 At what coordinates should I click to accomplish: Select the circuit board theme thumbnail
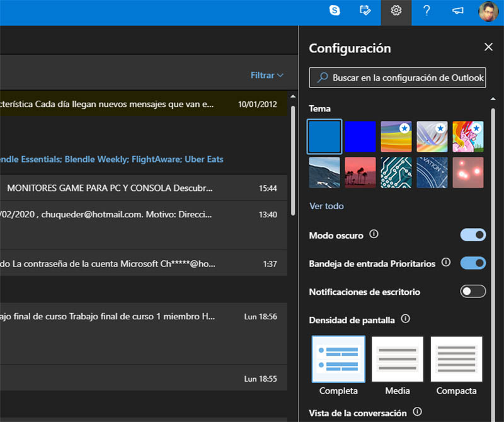396,173
